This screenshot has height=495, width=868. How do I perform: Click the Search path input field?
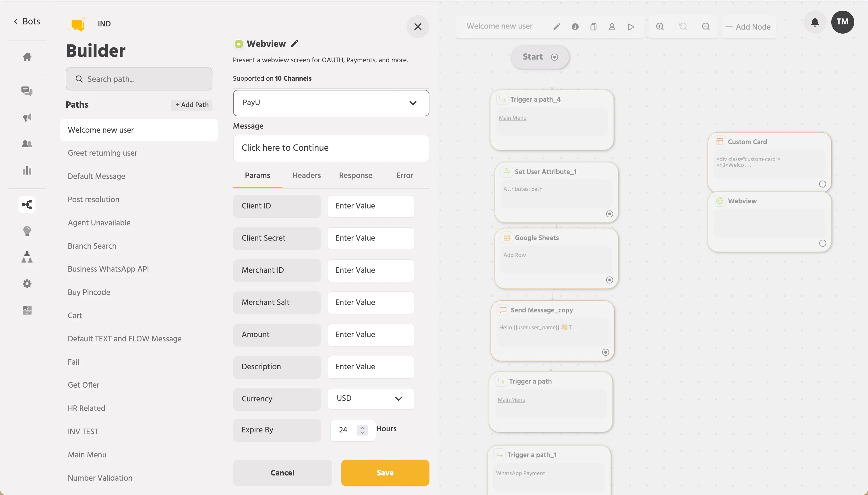pos(139,79)
